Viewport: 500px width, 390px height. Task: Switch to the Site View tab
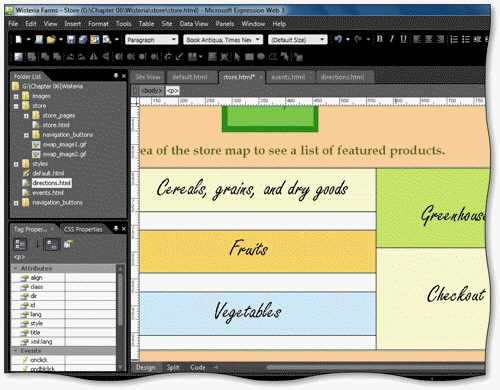(148, 77)
